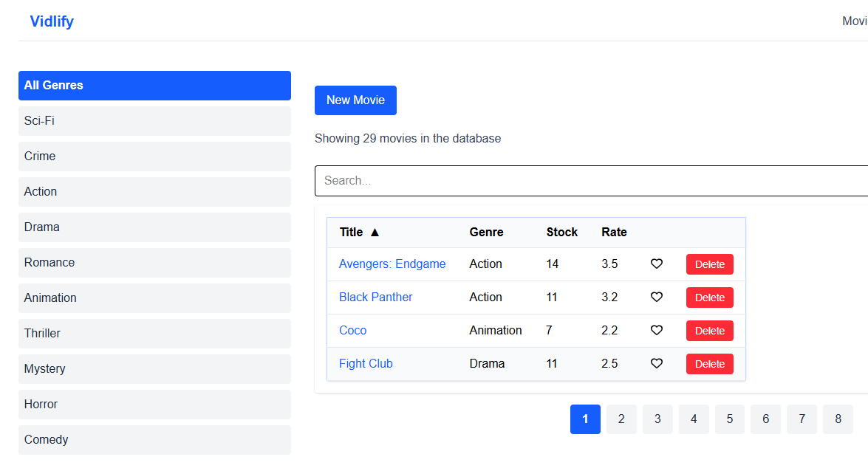Open the Black Panther movie link
This screenshot has height=471, width=868.
pos(375,298)
